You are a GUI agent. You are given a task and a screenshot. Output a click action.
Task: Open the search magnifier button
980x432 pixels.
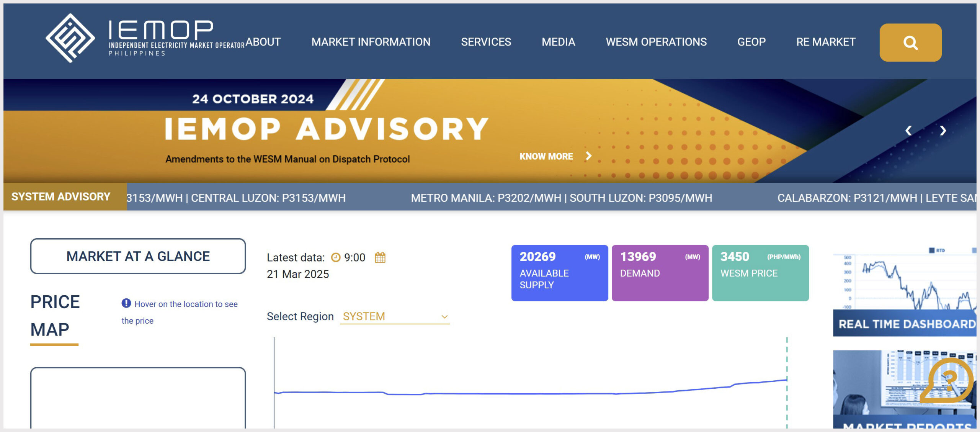click(910, 43)
